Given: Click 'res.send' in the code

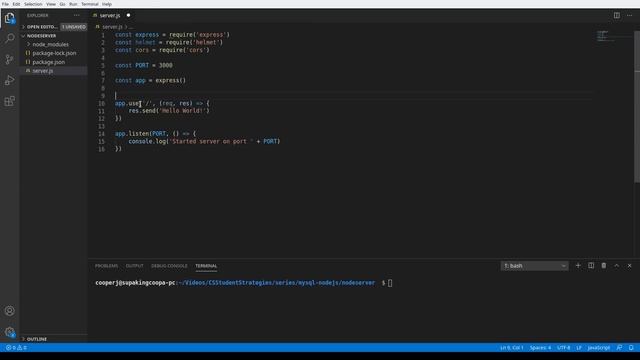Looking at the screenshot, I should tap(142, 111).
